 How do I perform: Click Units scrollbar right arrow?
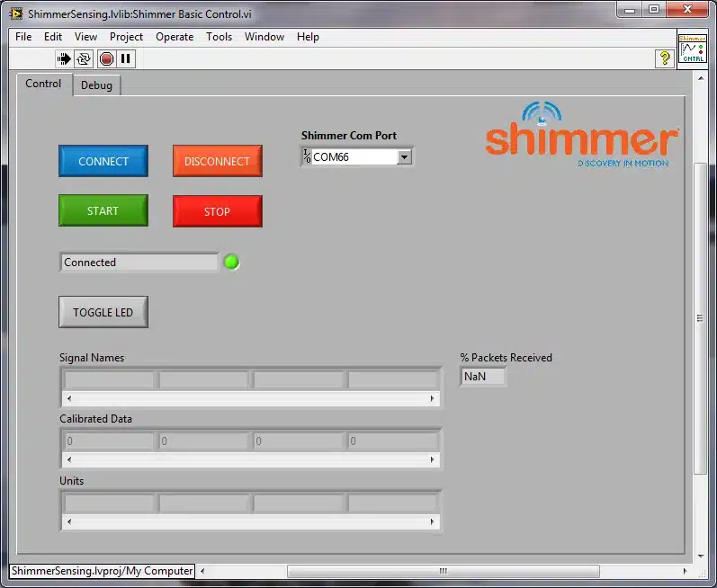coord(432,521)
